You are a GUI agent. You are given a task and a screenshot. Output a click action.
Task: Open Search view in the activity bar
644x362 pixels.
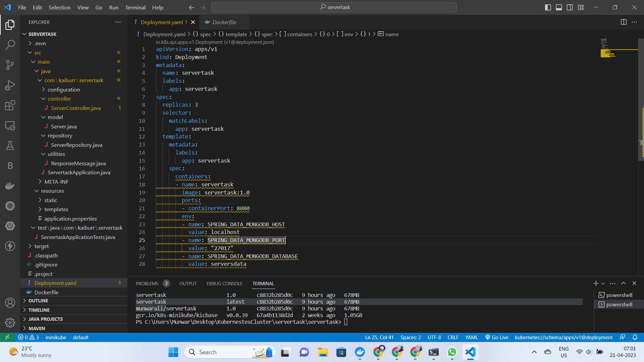(10, 44)
